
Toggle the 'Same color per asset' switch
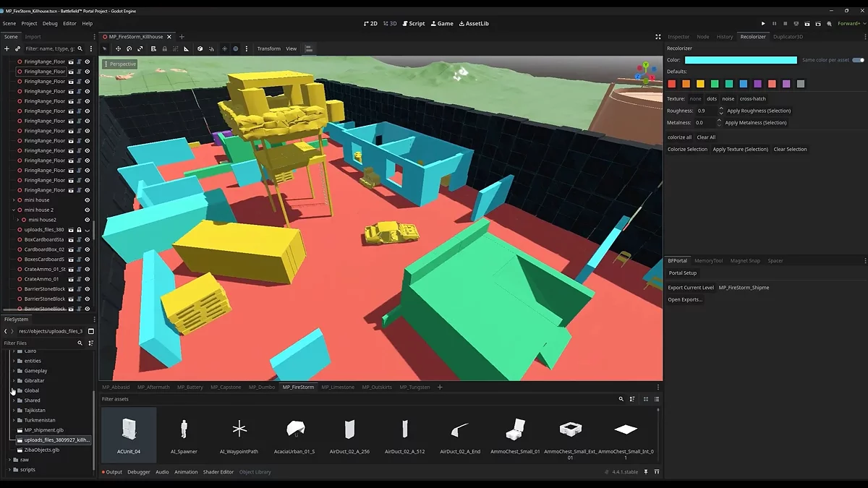click(858, 60)
